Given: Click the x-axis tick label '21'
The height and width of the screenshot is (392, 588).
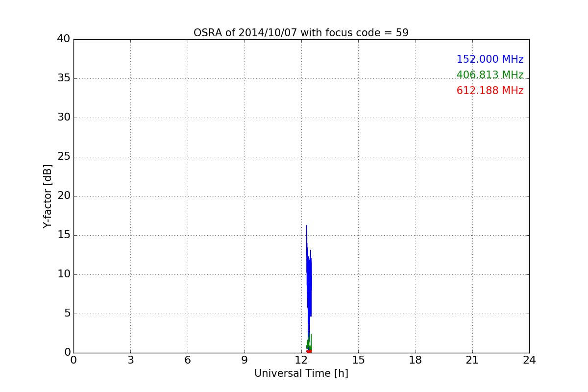Looking at the screenshot, I should pyautogui.click(x=472, y=360).
